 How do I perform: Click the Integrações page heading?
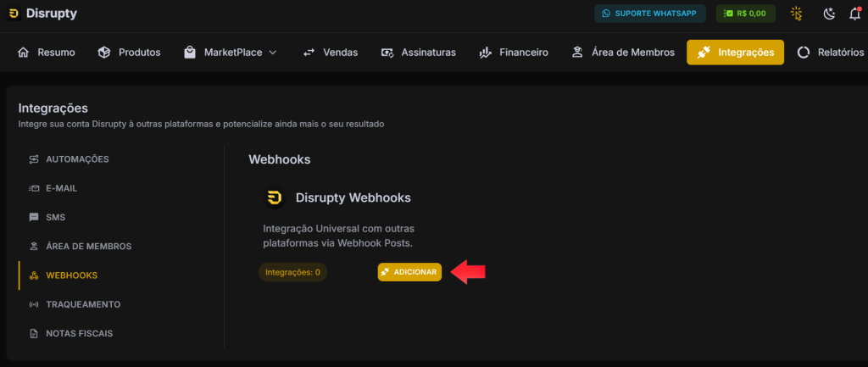coord(53,108)
